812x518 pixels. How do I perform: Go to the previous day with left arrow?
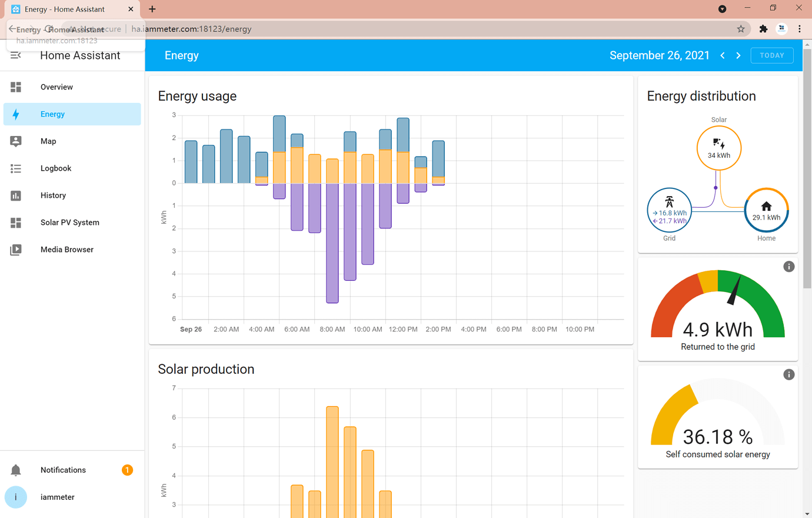(x=722, y=55)
